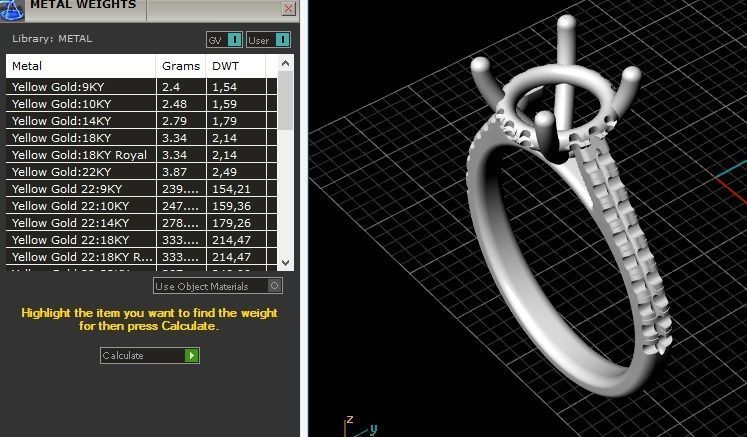The height and width of the screenshot is (437, 747).
Task: Select the Yellow Gold:22KY row
Action: 141,172
